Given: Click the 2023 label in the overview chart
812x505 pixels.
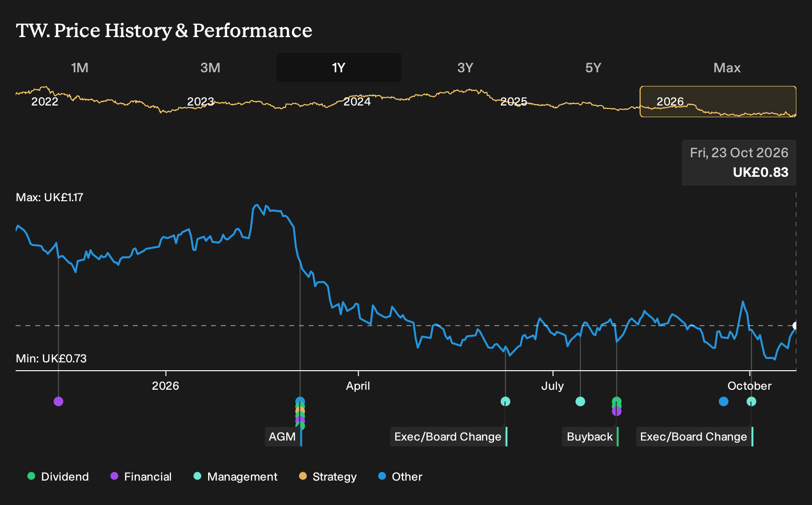Looking at the screenshot, I should [201, 102].
